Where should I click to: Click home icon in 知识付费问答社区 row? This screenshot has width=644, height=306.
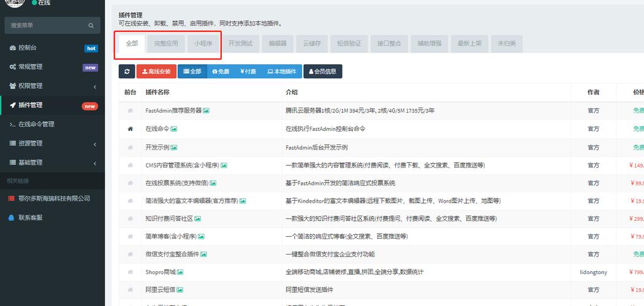tap(130, 218)
